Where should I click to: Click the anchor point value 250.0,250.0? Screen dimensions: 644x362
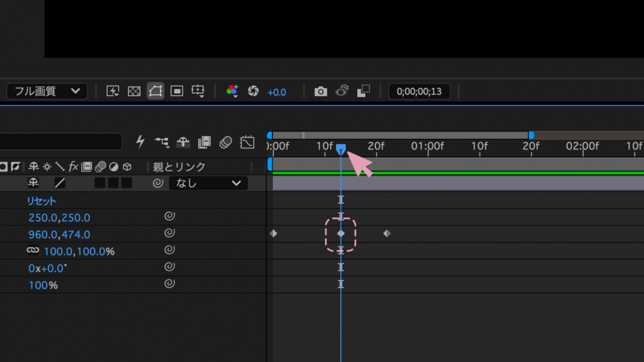point(59,217)
